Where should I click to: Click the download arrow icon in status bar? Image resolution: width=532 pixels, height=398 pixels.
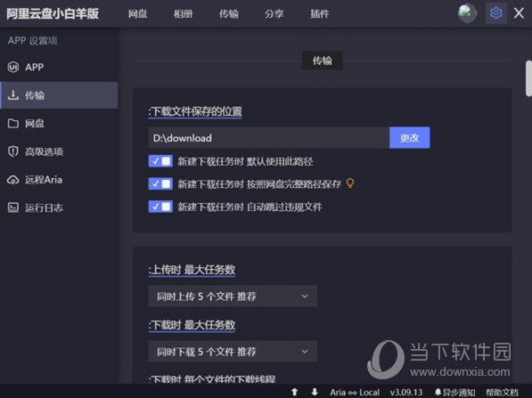point(315,392)
